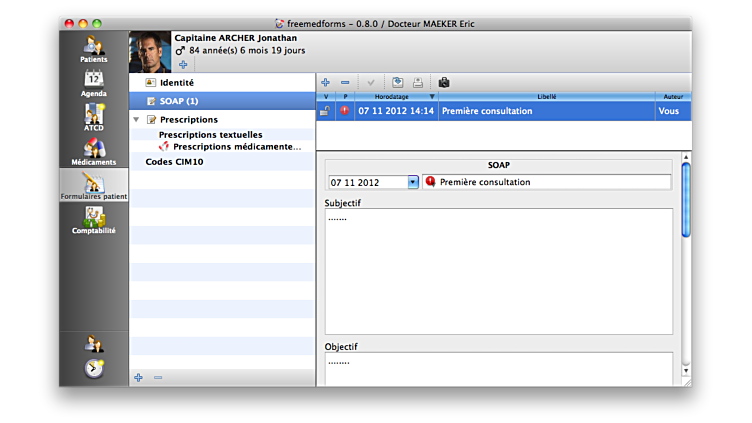Sort by Horodatage column header arrow

tap(432, 97)
